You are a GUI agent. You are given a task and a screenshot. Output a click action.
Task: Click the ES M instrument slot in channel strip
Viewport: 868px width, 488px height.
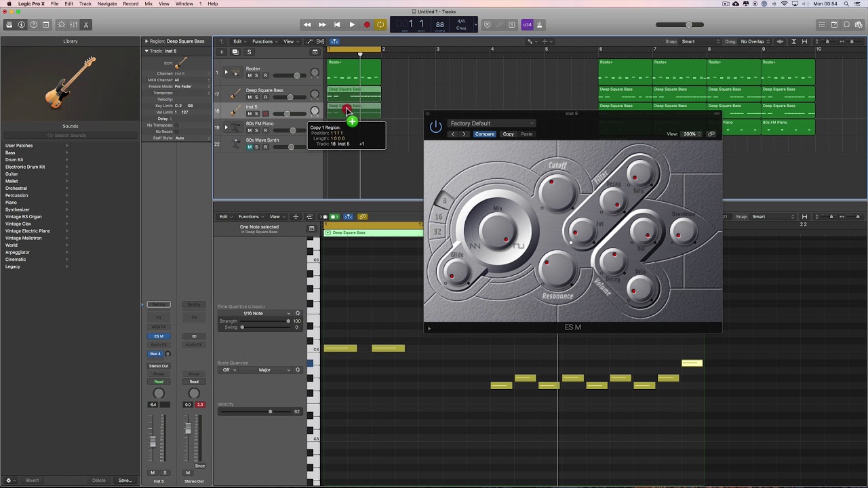tap(159, 336)
